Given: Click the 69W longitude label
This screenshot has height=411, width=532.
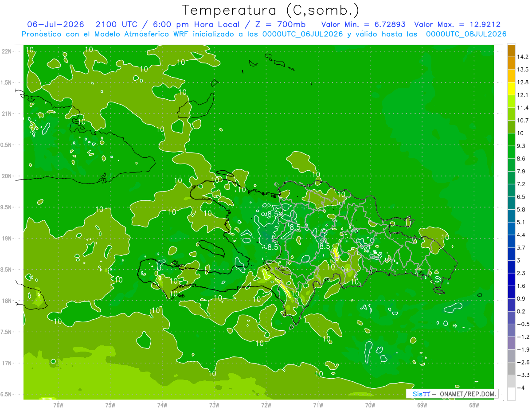Looking at the screenshot, I should pyautogui.click(x=422, y=405).
